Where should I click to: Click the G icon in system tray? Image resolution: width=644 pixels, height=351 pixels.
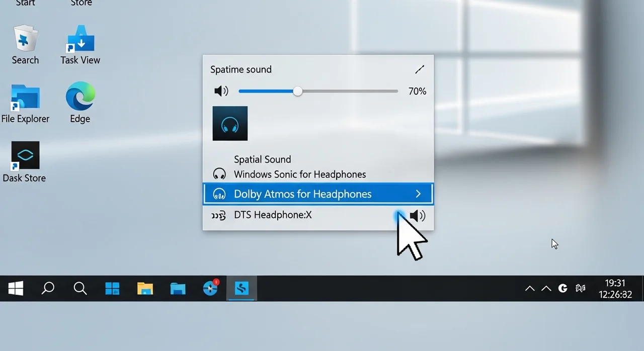coord(563,288)
